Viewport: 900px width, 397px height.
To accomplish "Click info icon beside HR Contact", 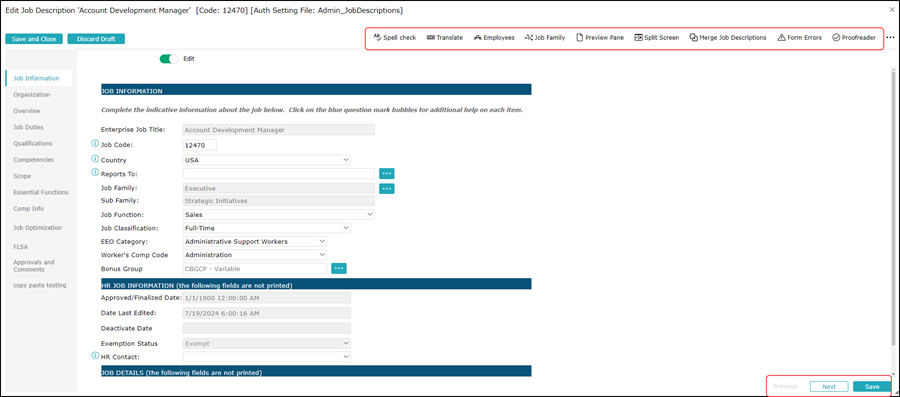I will click(x=95, y=356).
